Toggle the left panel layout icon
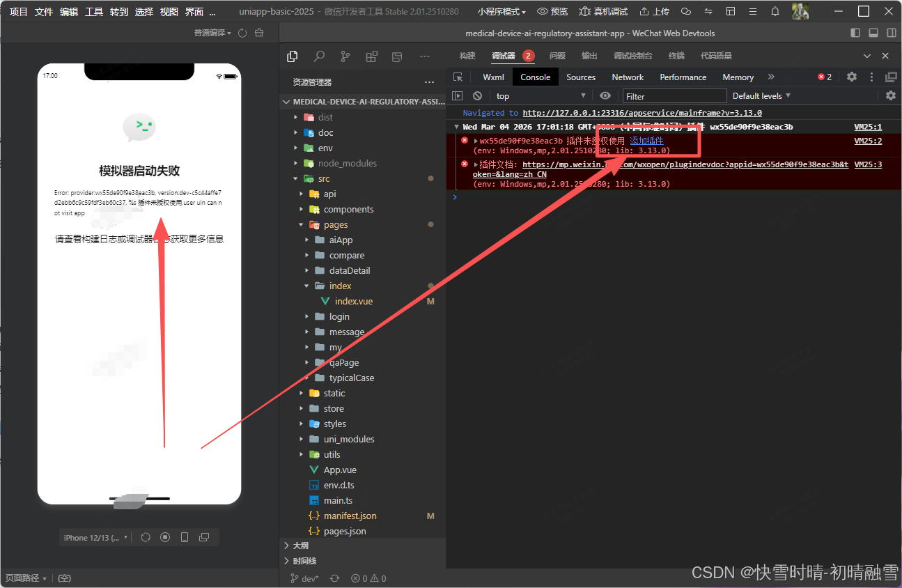This screenshot has width=902, height=588. (855, 33)
